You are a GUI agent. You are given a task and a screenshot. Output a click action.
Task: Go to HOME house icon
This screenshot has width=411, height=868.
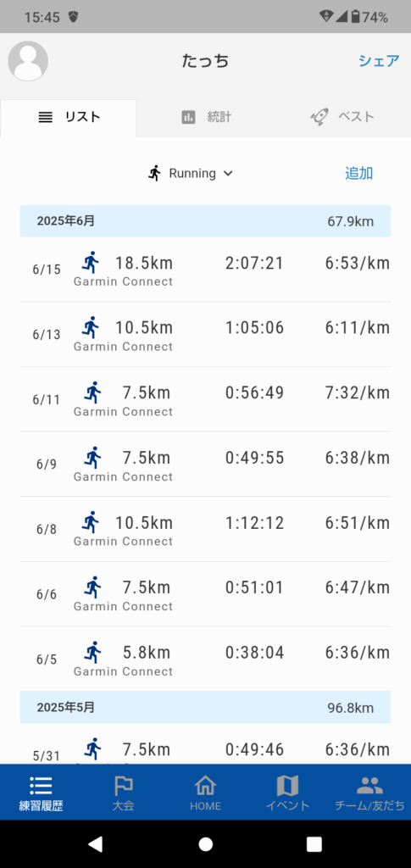205,785
